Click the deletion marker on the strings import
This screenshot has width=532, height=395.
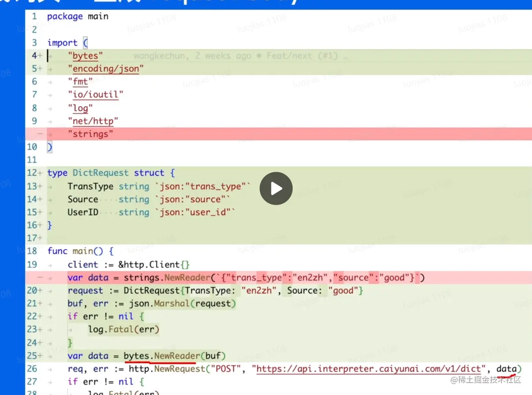40,134
